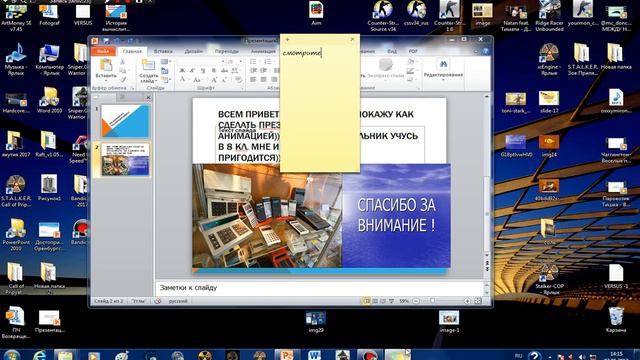Switch to the Дизайн tab
Viewport: 640px width, 360px height.
193,51
